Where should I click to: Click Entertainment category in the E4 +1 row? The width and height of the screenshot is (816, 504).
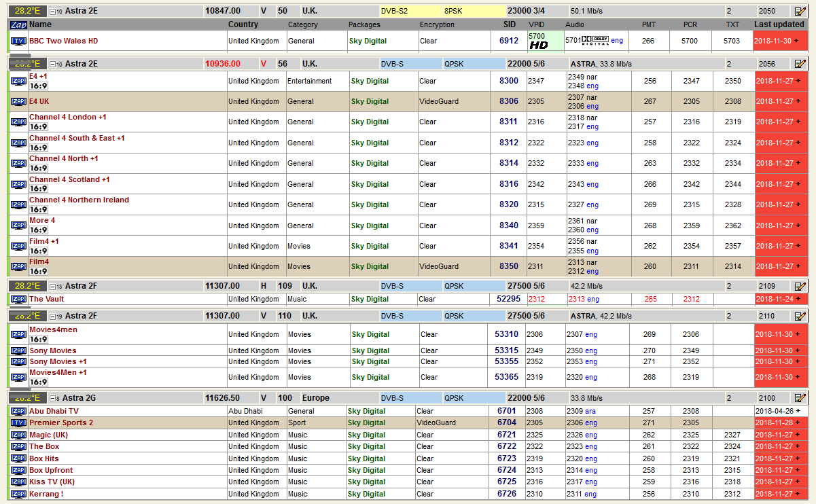click(x=309, y=81)
